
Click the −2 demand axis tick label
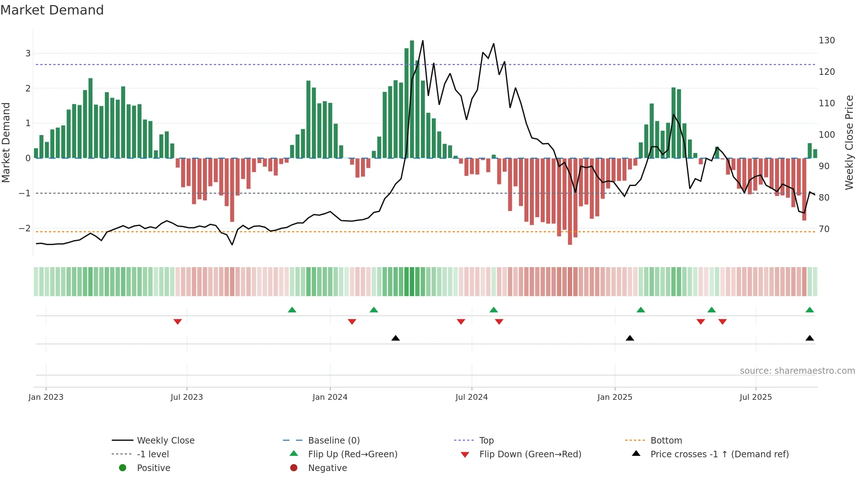click(x=25, y=228)
